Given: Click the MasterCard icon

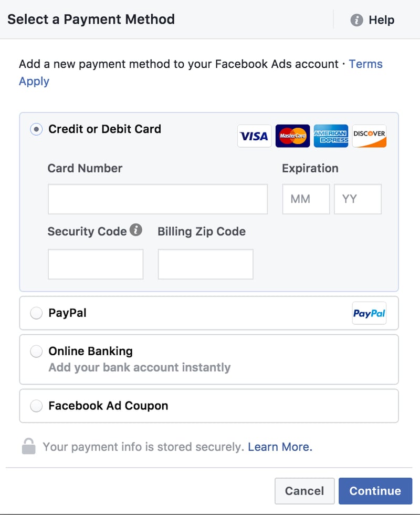Looking at the screenshot, I should (292, 136).
